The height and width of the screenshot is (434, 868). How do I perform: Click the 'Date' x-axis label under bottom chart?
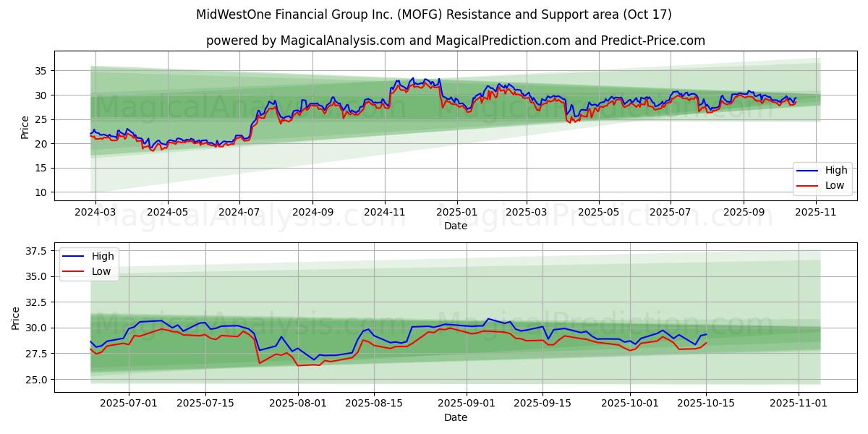coord(455,418)
